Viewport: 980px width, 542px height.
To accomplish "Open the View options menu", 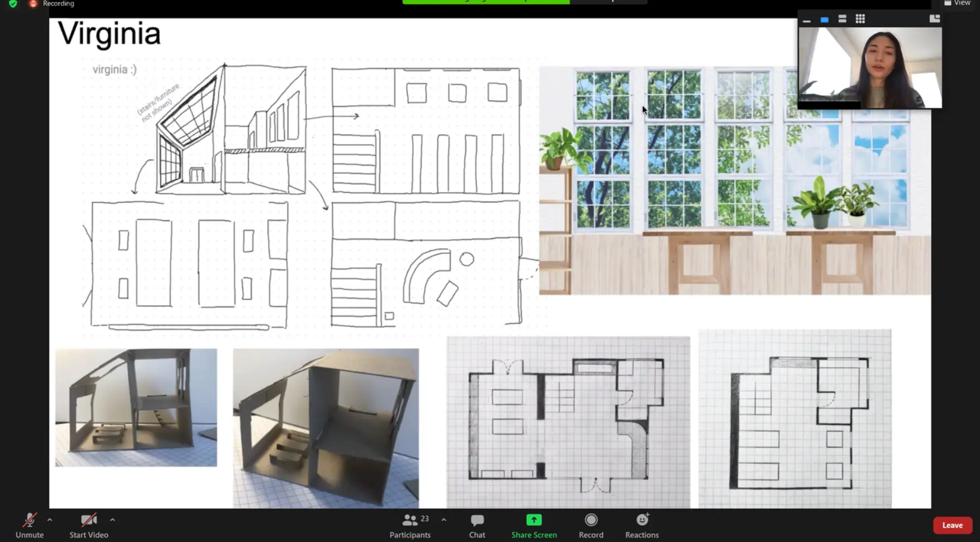I will pyautogui.click(x=957, y=3).
